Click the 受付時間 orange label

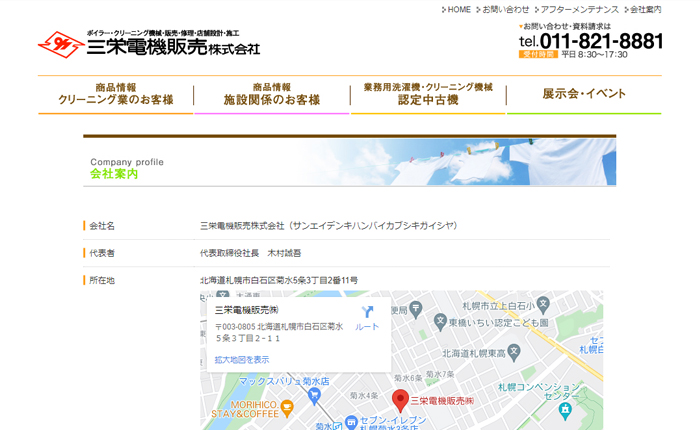tap(538, 54)
